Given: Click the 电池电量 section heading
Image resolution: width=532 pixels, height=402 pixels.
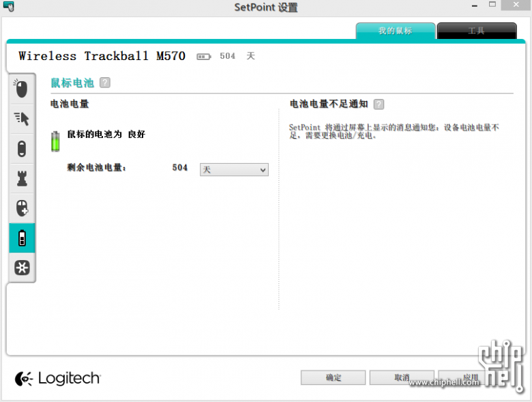Looking at the screenshot, I should [70, 104].
